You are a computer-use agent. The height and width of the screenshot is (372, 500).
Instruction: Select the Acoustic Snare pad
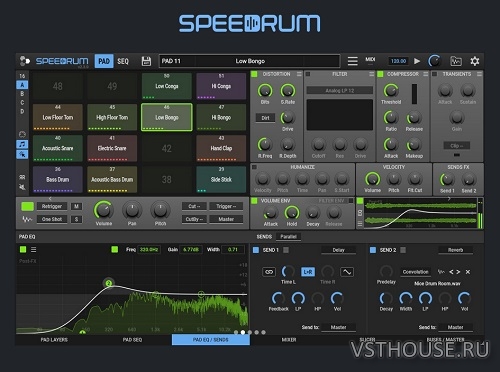click(x=58, y=148)
